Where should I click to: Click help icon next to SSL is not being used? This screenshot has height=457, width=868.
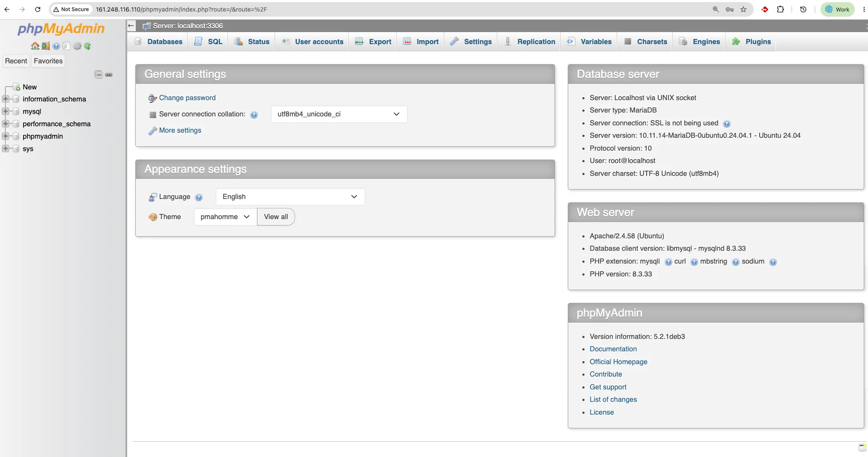[x=727, y=124]
